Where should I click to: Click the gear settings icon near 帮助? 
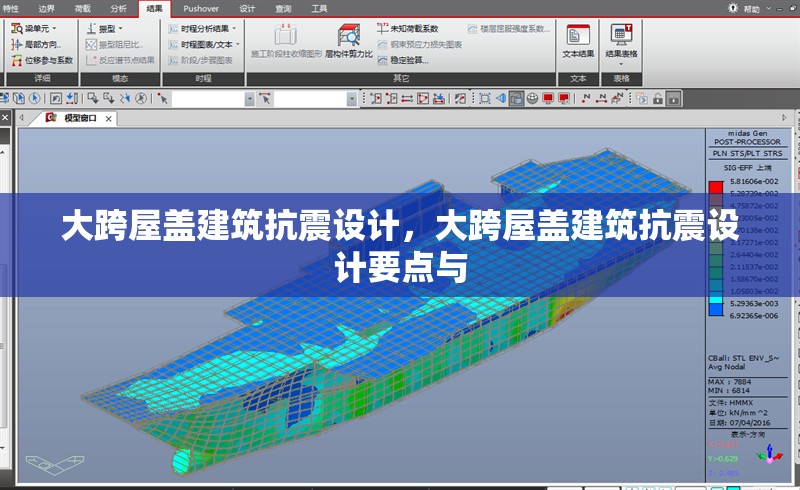pyautogui.click(x=733, y=8)
